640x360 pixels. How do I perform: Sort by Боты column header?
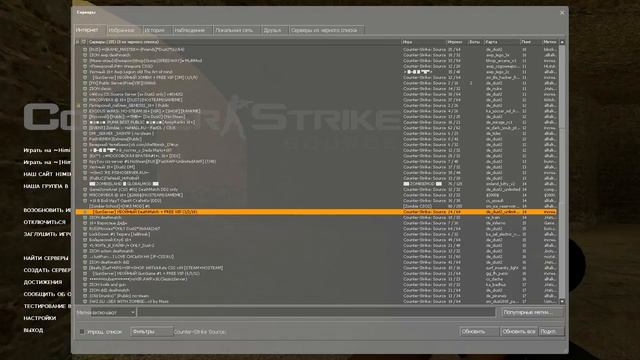(x=476, y=42)
